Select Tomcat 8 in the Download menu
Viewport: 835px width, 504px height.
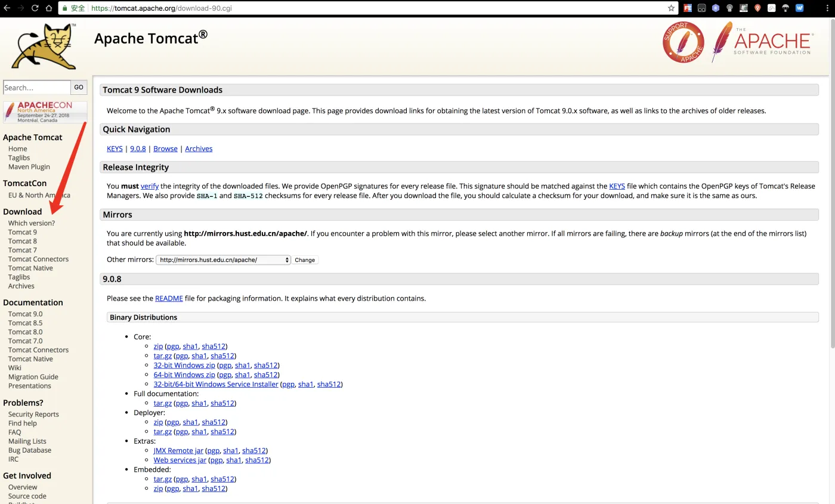pos(22,240)
